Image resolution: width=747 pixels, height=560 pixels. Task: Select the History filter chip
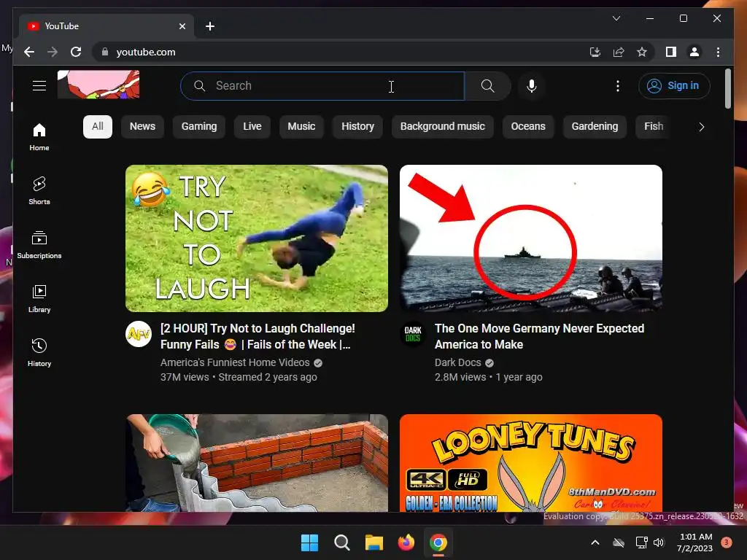(357, 127)
